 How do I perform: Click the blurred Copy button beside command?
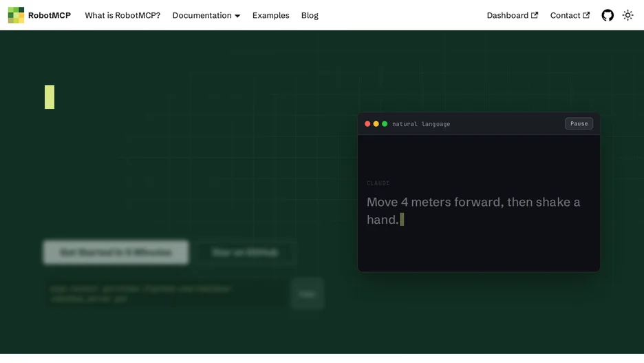tap(308, 294)
